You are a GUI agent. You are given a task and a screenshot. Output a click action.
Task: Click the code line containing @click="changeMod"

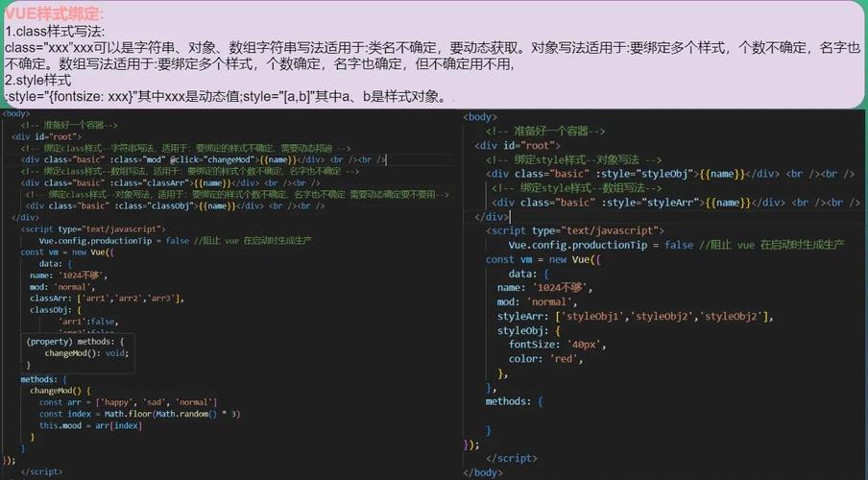[204, 159]
